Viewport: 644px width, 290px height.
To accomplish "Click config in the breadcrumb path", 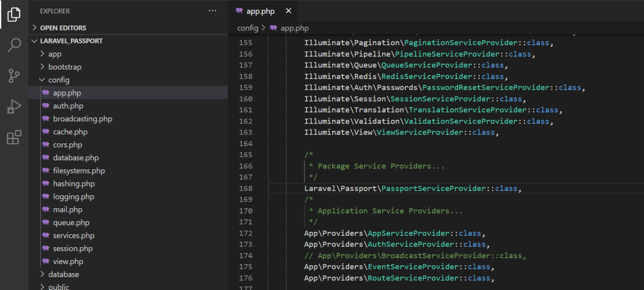I will pos(248,28).
